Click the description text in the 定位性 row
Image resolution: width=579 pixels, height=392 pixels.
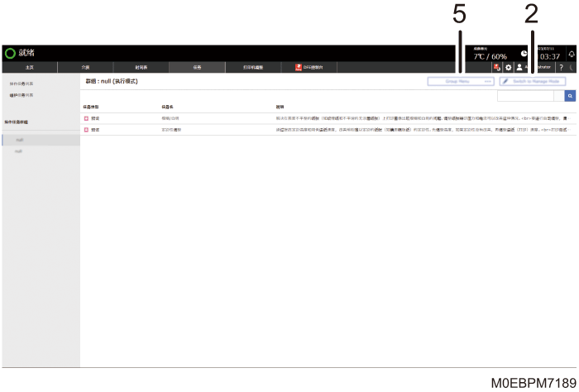pos(423,130)
